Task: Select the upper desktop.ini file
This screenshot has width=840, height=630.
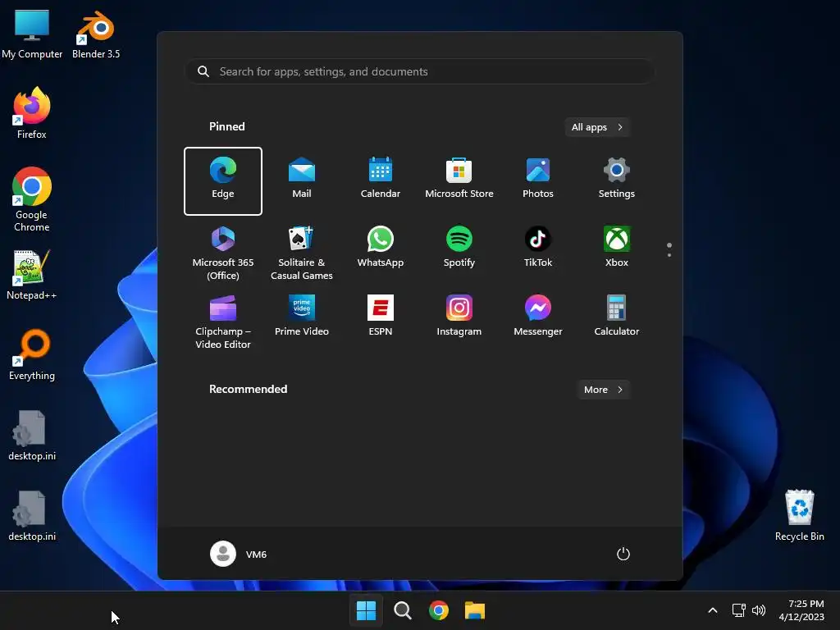Action: (32, 435)
